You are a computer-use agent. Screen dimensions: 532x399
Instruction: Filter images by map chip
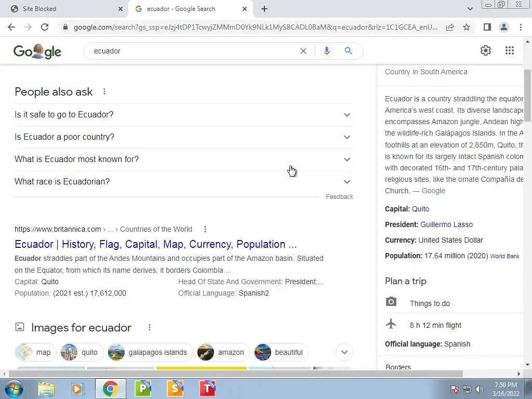35,352
